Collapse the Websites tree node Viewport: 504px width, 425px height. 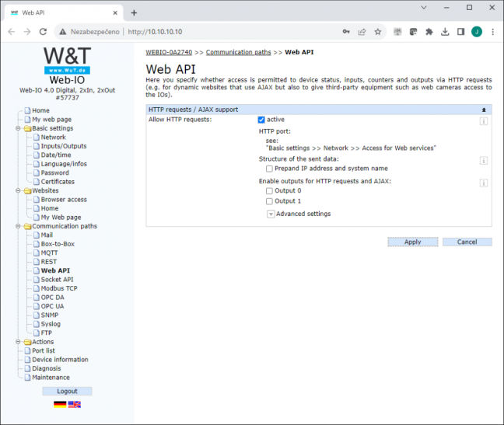18,190
